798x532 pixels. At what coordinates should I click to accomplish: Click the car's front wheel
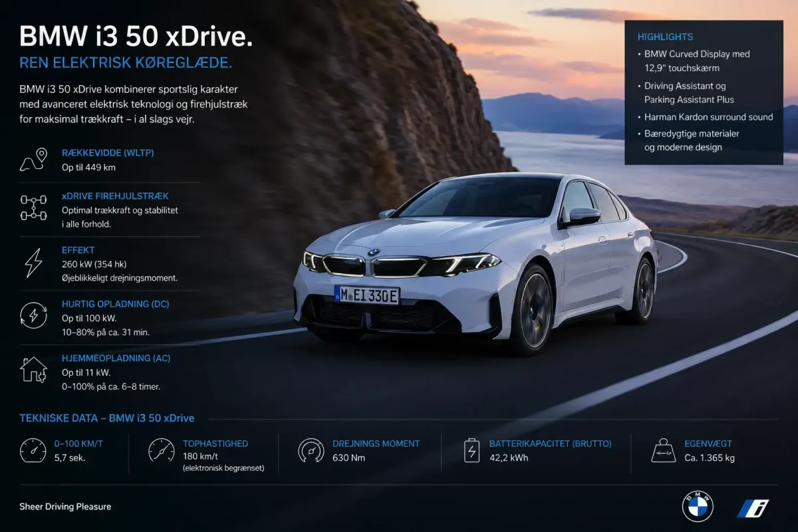pos(534,309)
